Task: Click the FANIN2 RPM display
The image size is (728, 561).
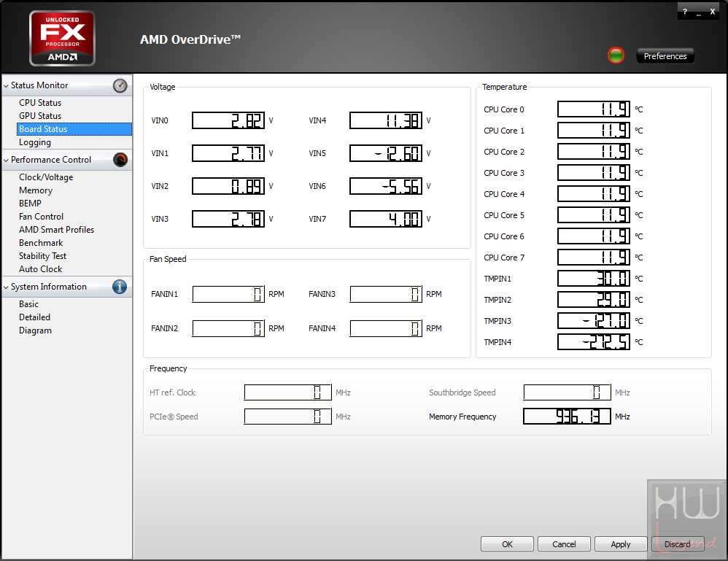Action: pyautogui.click(x=228, y=328)
